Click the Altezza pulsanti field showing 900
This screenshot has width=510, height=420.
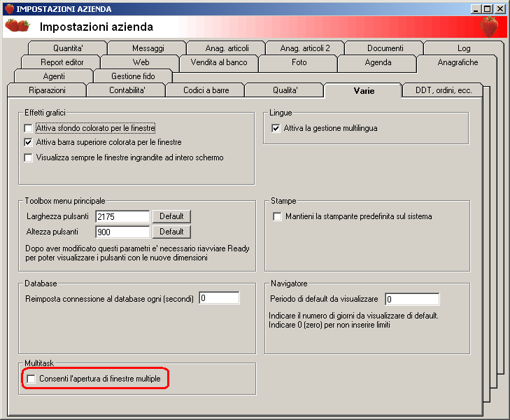click(x=122, y=232)
